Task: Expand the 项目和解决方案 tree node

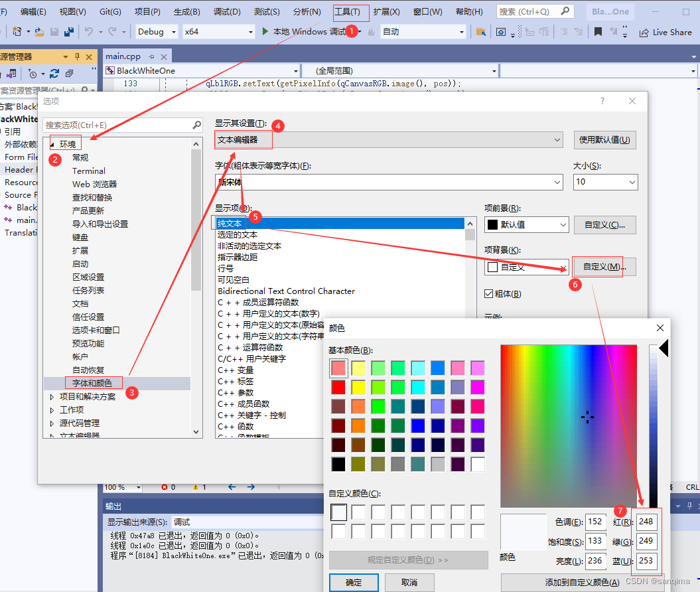Action: [x=52, y=396]
